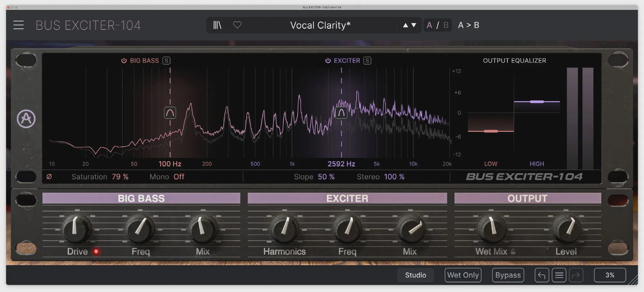This screenshot has height=292, width=644.
Task: Enable the Wet Only button
Action: pyautogui.click(x=463, y=275)
